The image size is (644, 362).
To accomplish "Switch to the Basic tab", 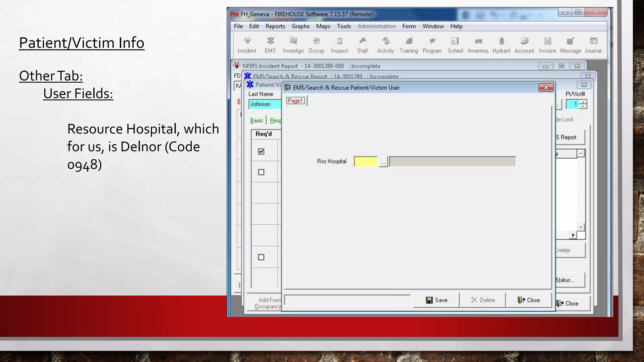I will click(x=257, y=120).
